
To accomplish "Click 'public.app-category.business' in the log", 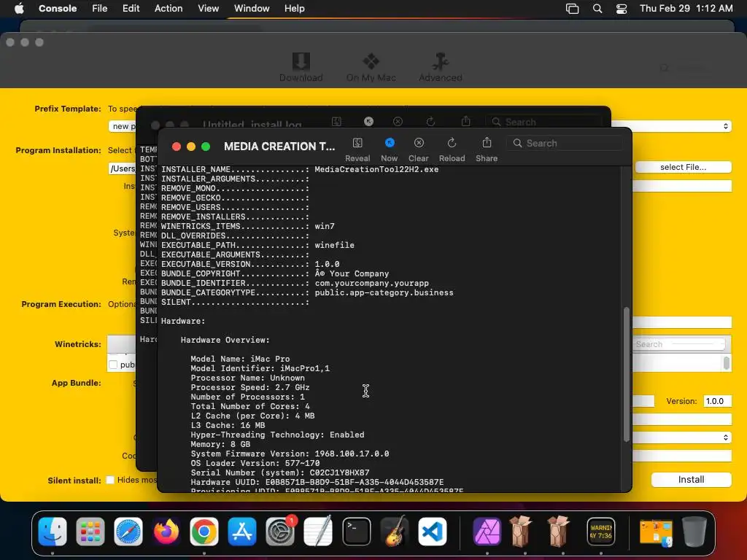I will tap(384, 293).
